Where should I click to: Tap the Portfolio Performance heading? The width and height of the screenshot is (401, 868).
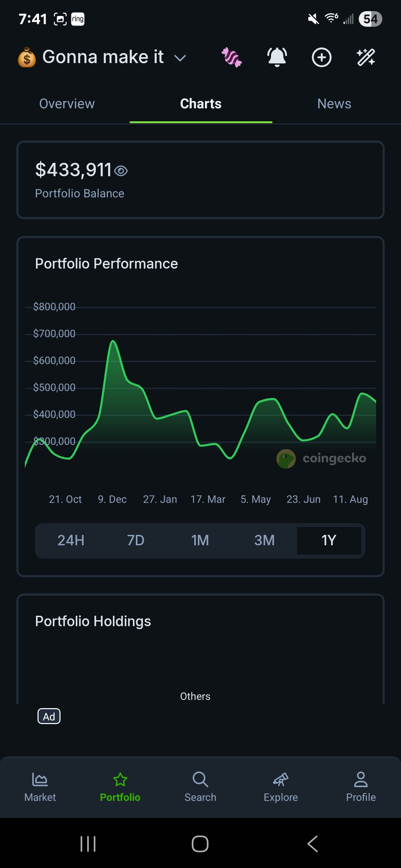click(x=107, y=264)
